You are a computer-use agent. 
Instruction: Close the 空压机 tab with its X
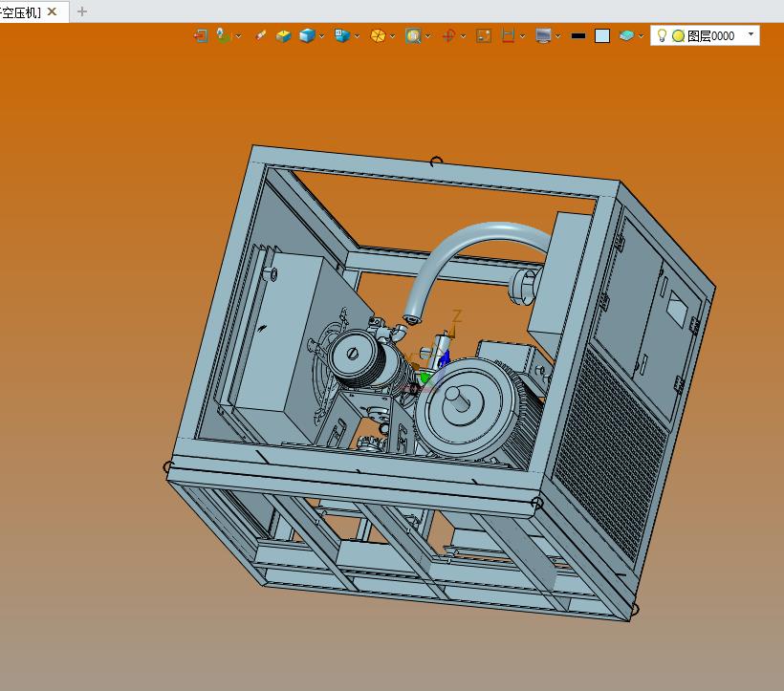(53, 11)
